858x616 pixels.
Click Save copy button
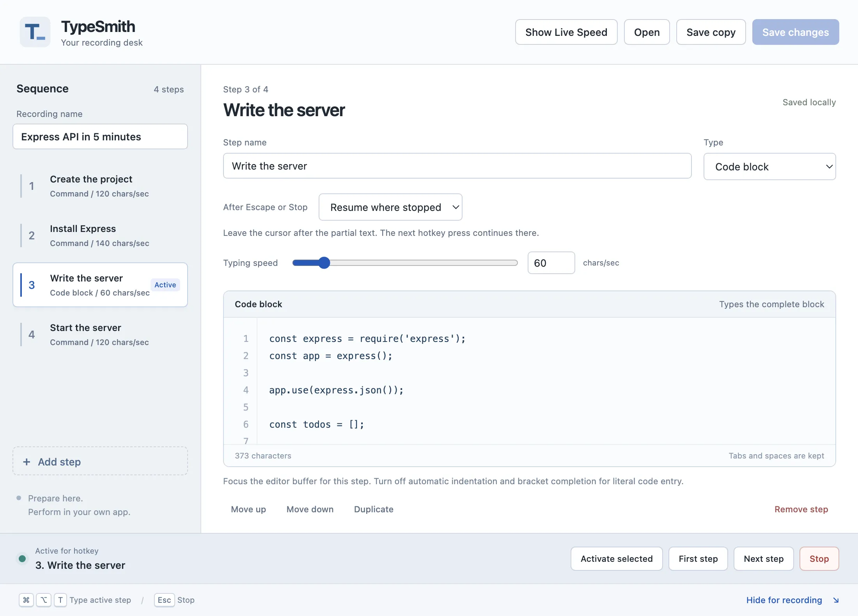tap(711, 32)
